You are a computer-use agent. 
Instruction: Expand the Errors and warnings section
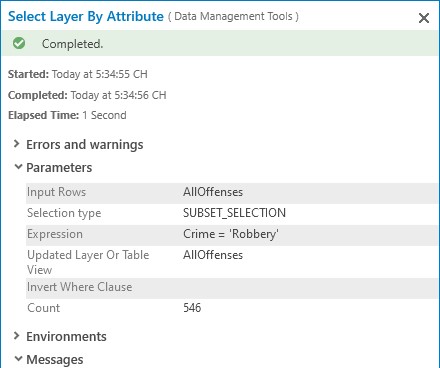[16, 144]
